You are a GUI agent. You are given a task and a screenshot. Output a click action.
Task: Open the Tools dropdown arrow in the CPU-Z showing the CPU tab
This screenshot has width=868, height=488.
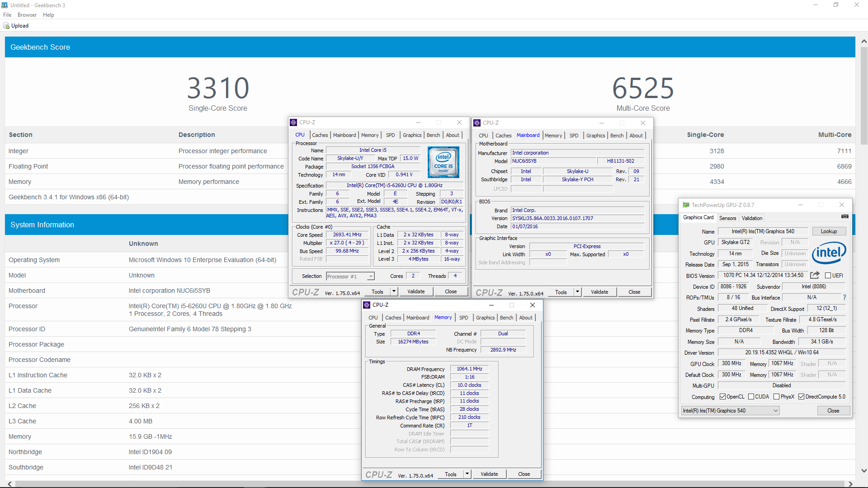pos(394,291)
